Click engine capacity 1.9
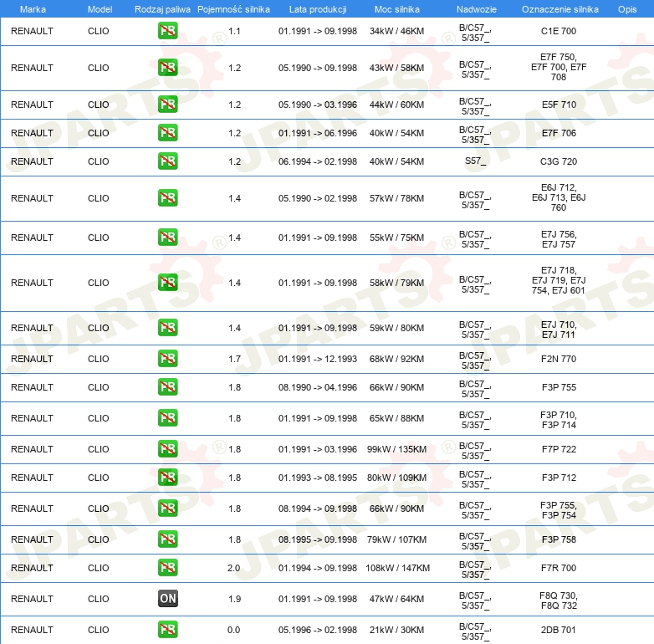Viewport: 654px width, 644px height. pyautogui.click(x=234, y=599)
